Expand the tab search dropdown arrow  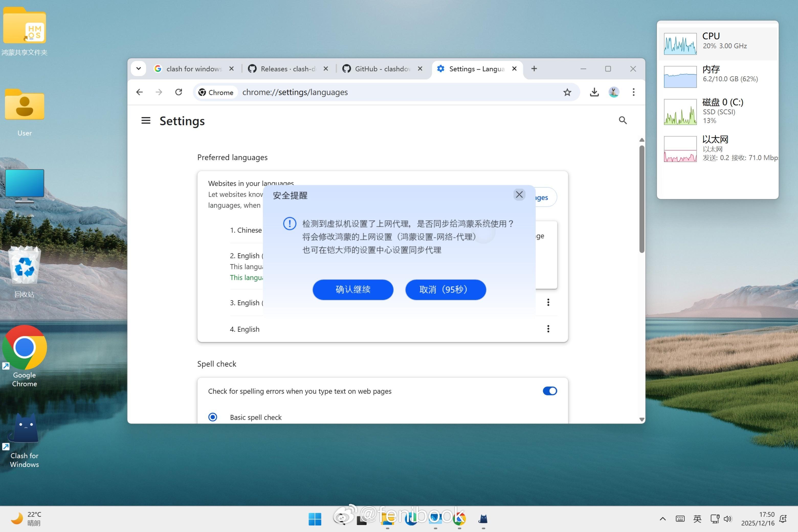138,69
